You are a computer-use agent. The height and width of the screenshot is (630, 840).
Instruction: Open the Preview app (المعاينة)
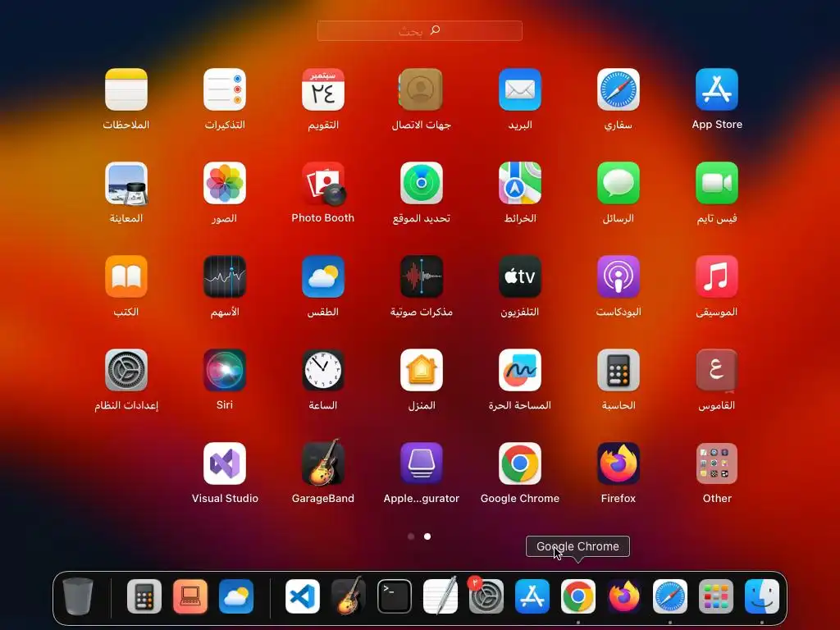(x=126, y=183)
